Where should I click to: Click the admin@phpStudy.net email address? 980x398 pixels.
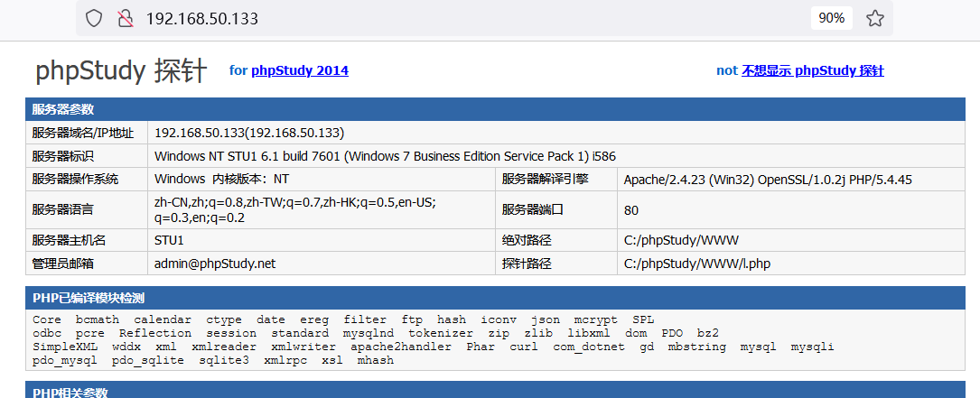point(215,264)
